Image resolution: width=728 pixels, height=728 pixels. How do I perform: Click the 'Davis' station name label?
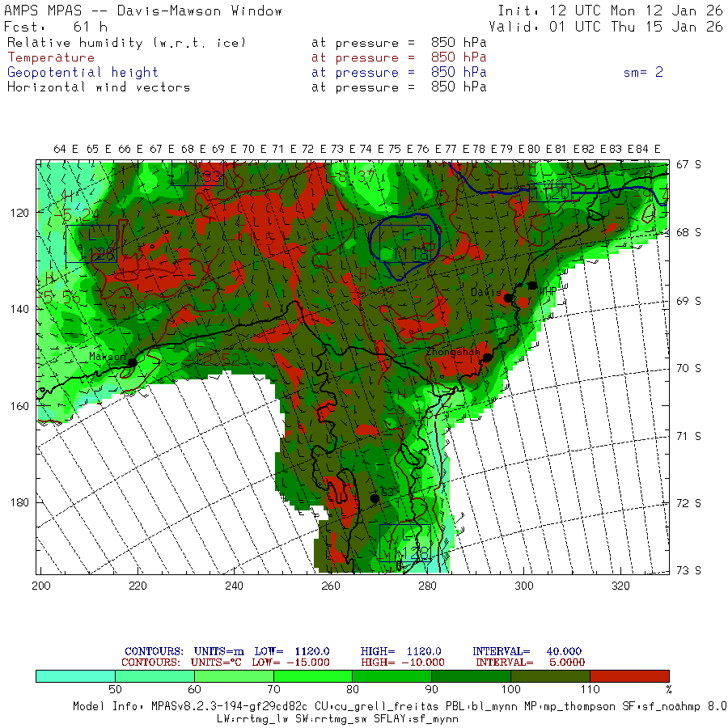pyautogui.click(x=485, y=293)
